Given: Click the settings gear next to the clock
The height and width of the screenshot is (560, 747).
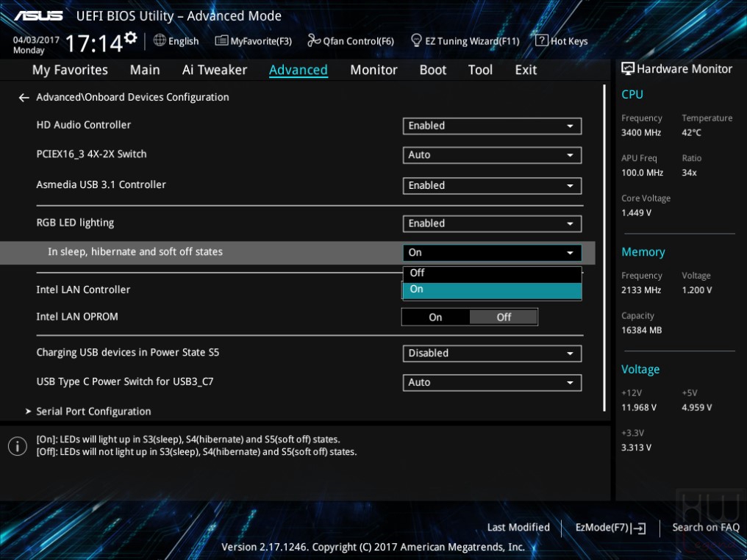Looking at the screenshot, I should pyautogui.click(x=131, y=37).
